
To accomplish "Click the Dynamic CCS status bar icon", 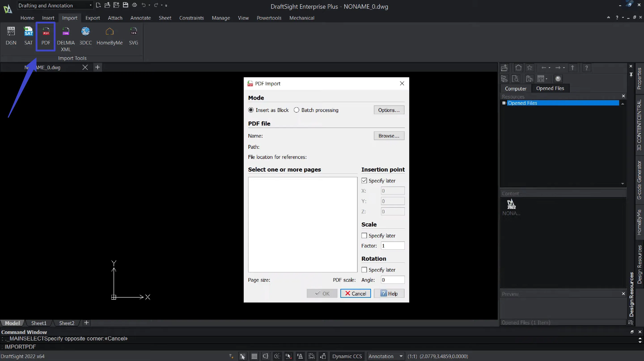I will [347, 356].
